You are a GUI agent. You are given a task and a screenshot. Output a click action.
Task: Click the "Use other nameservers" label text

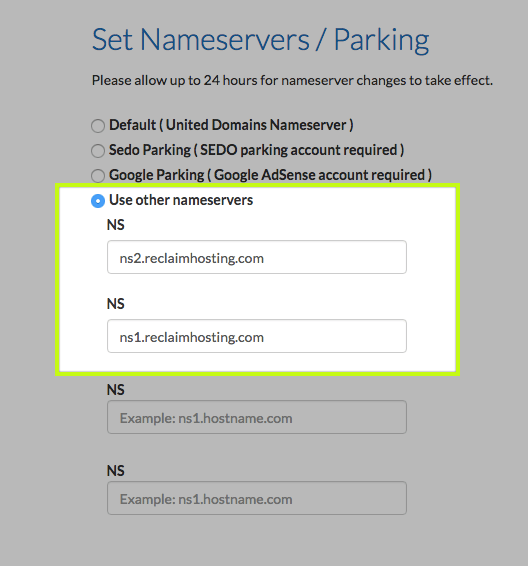point(181,200)
